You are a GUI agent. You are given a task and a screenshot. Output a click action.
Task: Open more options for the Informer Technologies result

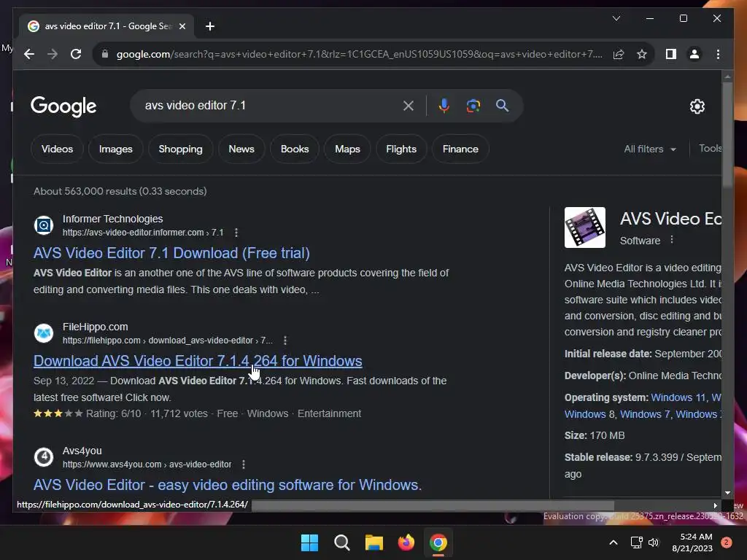236,233
